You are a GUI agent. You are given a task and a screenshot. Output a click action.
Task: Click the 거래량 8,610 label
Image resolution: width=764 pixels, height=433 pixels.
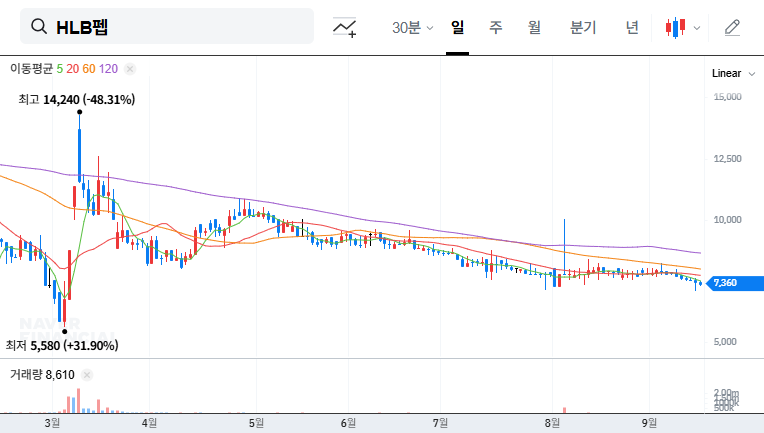(x=42, y=375)
